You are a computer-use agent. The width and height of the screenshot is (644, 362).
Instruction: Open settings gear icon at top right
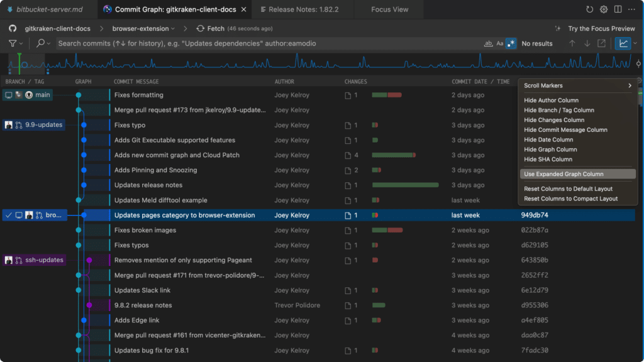click(603, 9)
